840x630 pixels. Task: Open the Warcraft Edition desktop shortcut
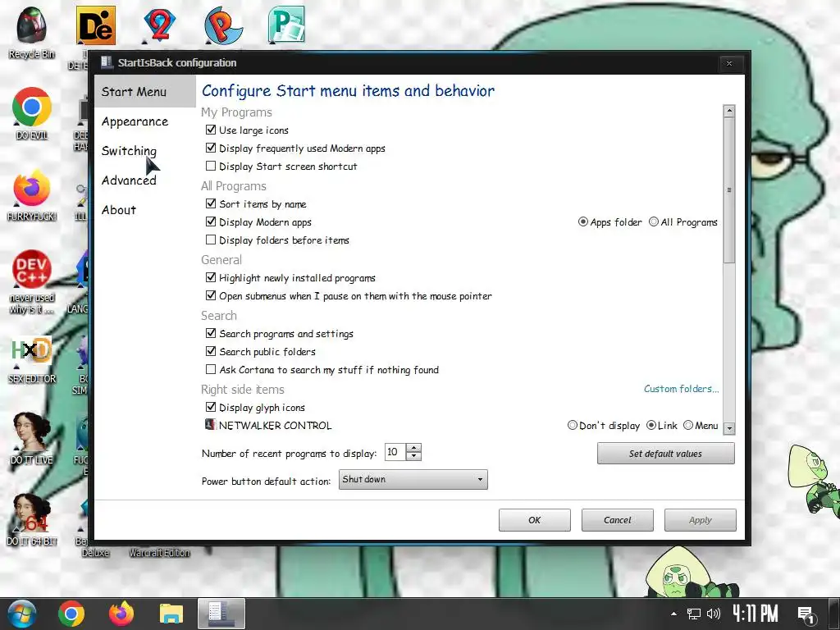coord(159,552)
